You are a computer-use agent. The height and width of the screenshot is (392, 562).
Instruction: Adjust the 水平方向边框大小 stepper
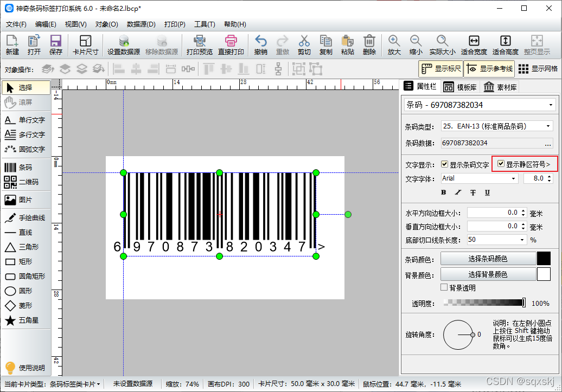(523, 213)
